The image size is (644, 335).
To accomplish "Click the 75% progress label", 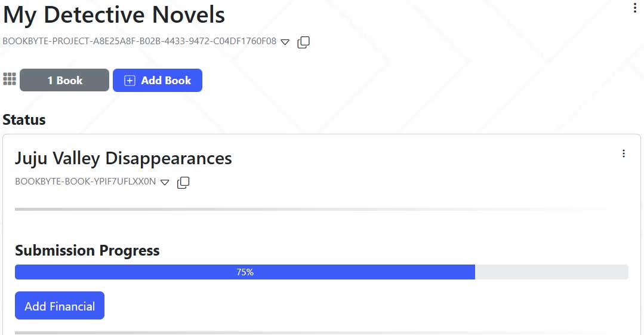I will coord(245,272).
